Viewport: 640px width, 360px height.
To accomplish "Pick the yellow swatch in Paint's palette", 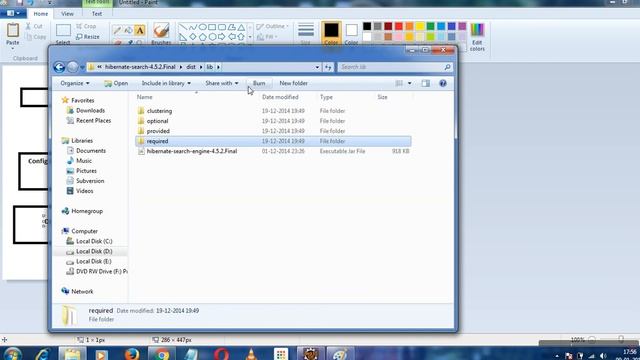I will (x=420, y=27).
